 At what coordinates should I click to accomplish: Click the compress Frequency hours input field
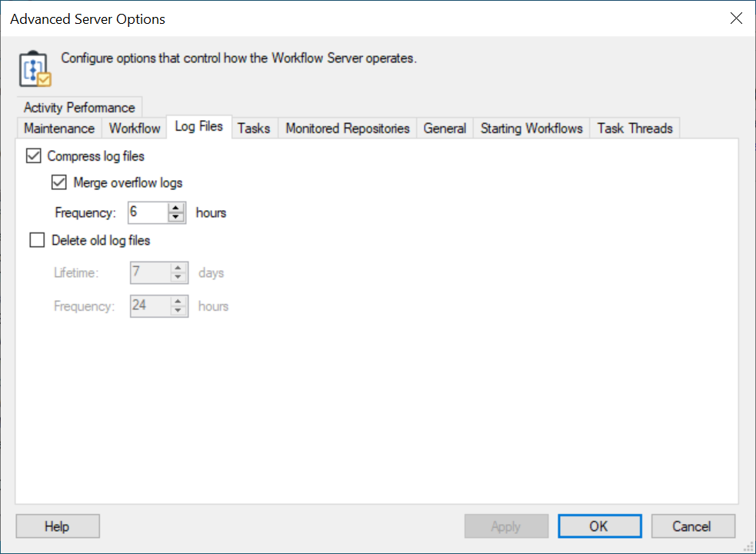pos(147,212)
